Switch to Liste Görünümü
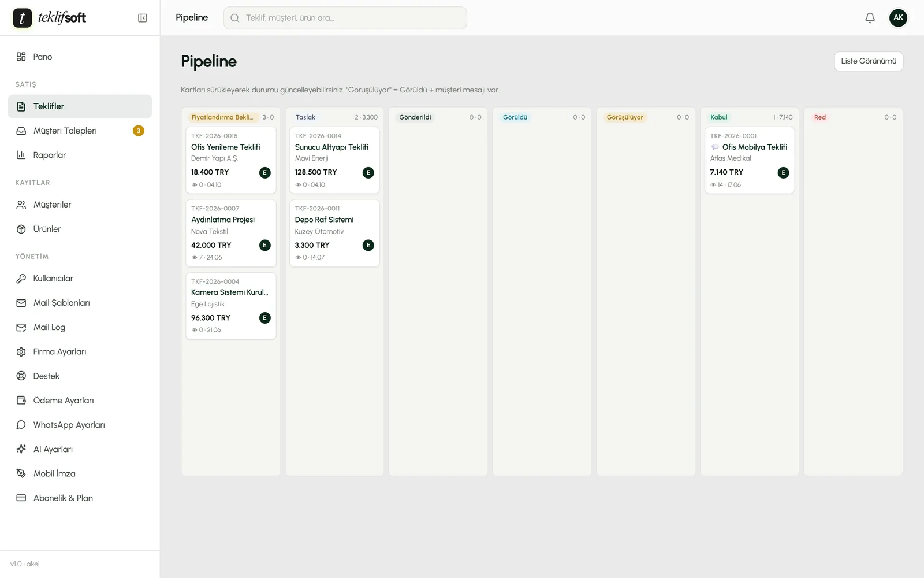 coord(869,61)
